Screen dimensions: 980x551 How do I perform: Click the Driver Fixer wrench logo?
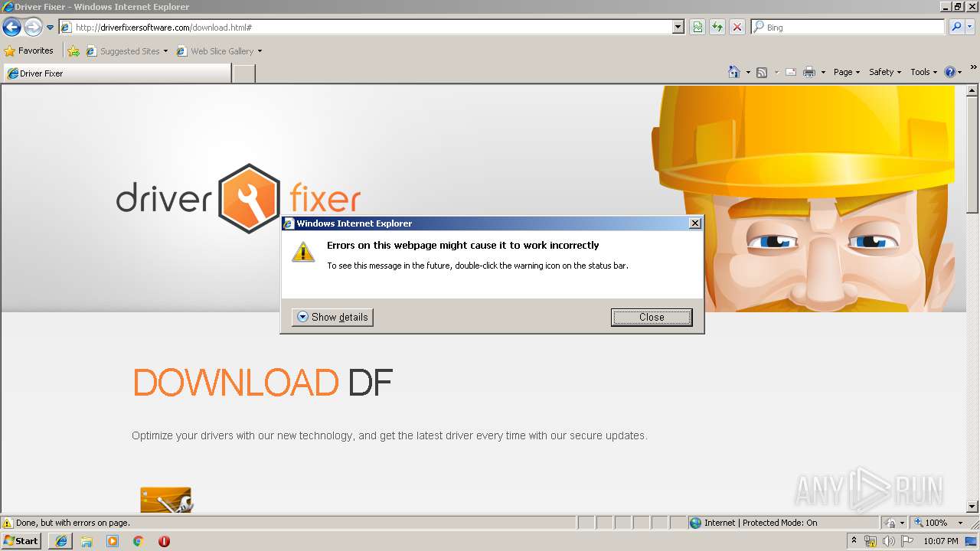250,198
